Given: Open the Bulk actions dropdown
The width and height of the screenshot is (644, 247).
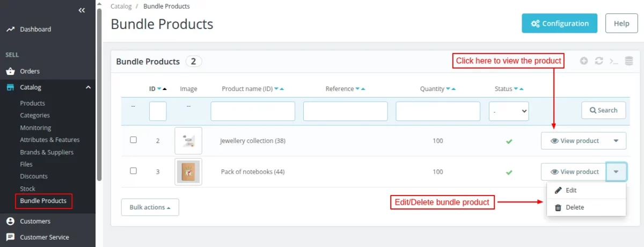Looking at the screenshot, I should (x=150, y=207).
